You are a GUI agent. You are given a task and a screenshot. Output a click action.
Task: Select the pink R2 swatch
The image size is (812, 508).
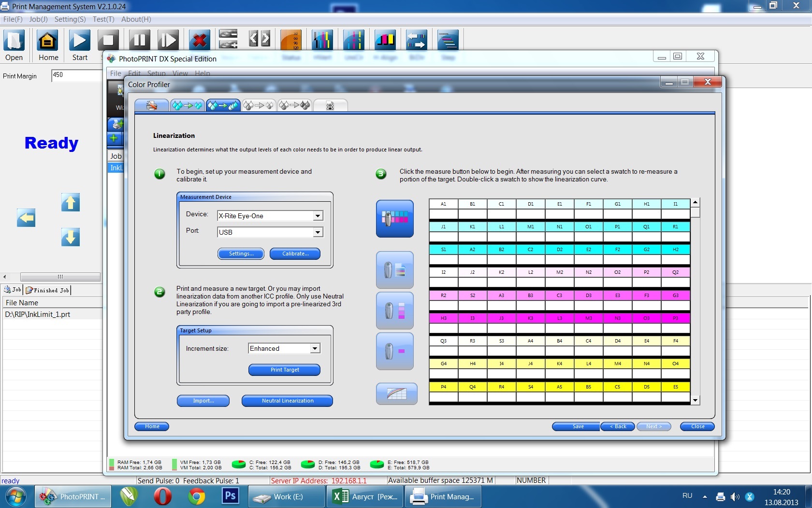coord(443,295)
